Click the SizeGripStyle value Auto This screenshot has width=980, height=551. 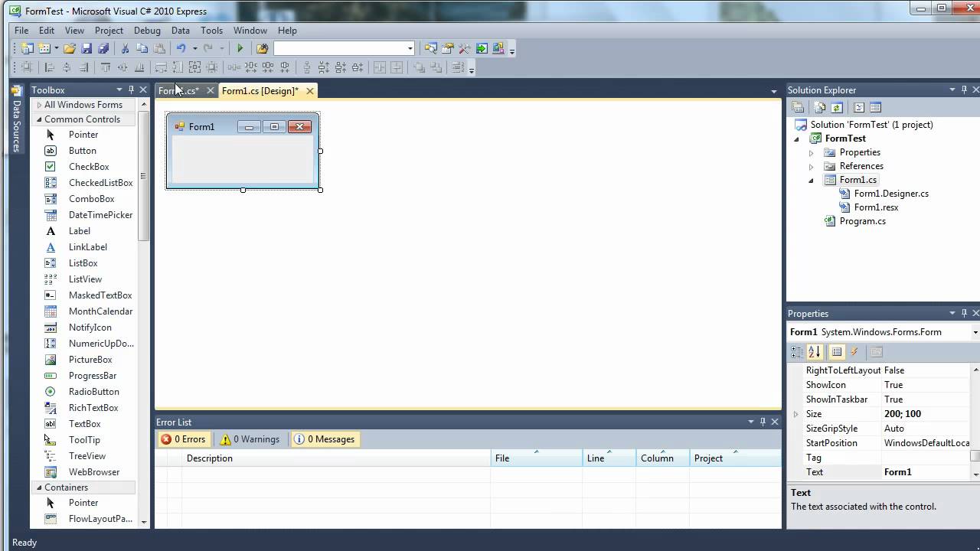coord(926,429)
